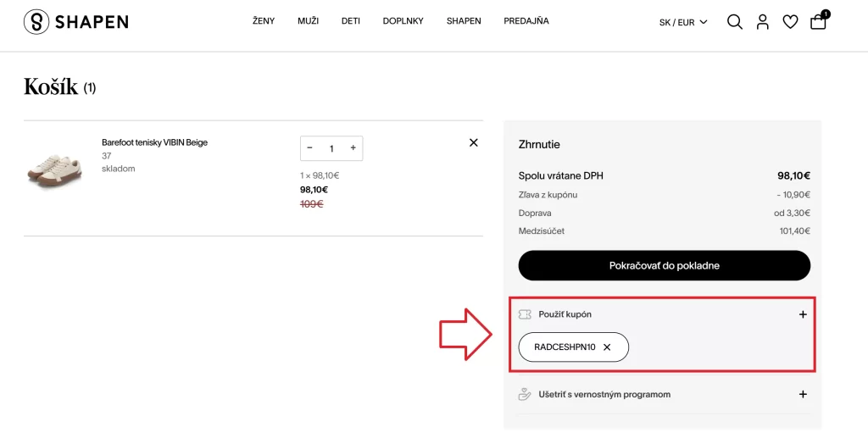
Task: Decrease quantity with the minus button
Action: pyautogui.click(x=309, y=147)
